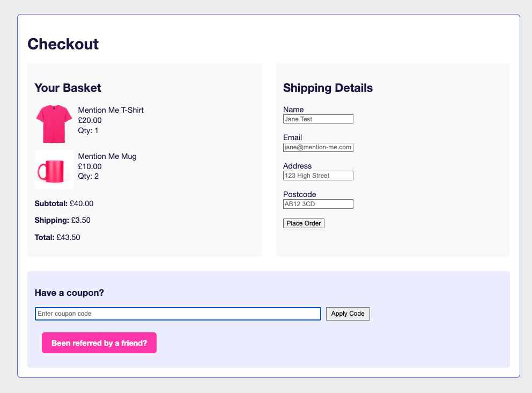Click into the Address field
This screenshot has height=393, width=532.
pos(318,176)
